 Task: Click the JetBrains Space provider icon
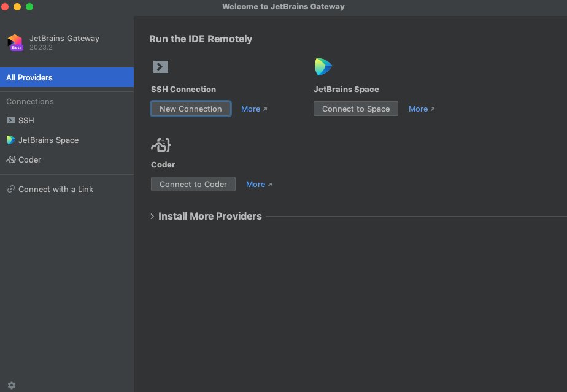tap(323, 67)
